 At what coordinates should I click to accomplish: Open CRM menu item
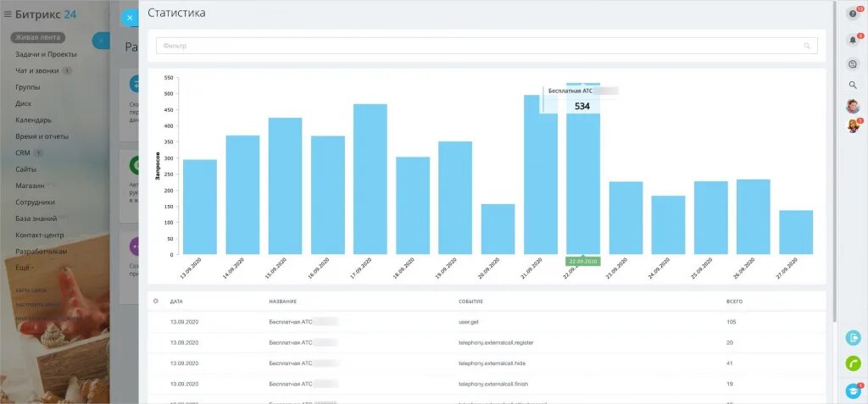[23, 152]
